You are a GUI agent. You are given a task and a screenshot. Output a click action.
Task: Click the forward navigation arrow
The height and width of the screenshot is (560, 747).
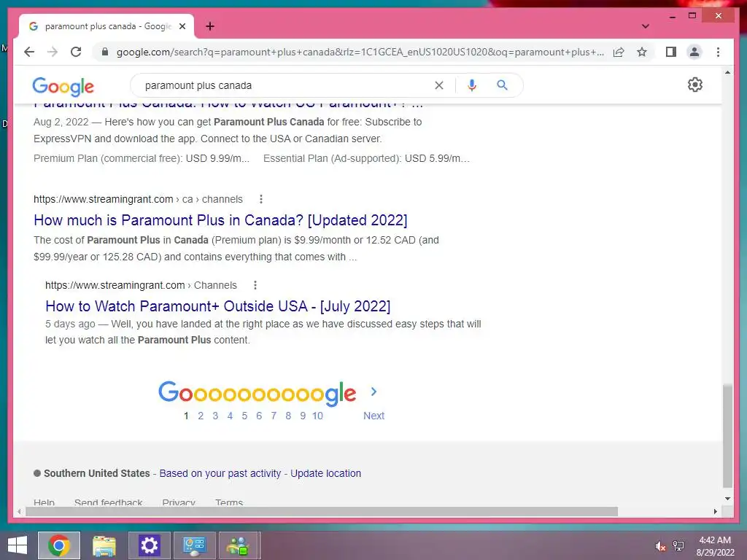(x=53, y=52)
